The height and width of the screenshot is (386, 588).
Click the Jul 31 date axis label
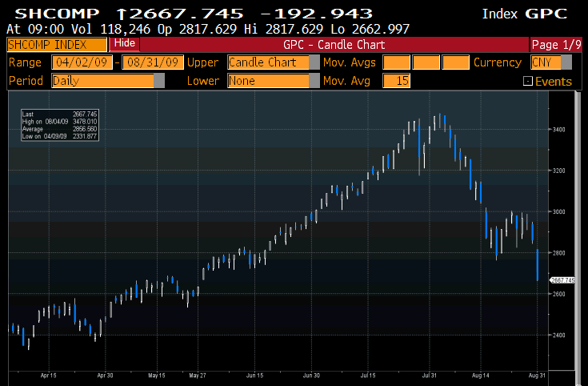(x=429, y=374)
